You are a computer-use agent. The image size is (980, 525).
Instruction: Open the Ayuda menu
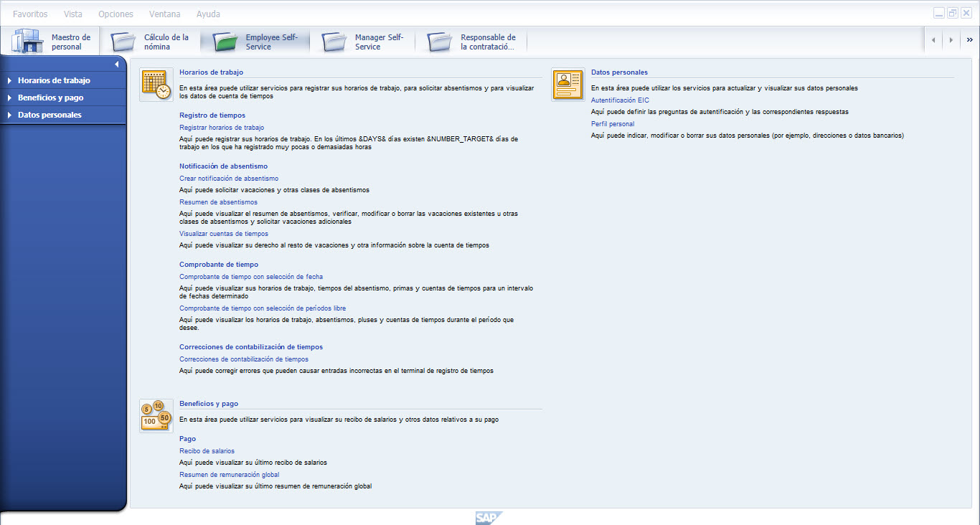tap(207, 13)
